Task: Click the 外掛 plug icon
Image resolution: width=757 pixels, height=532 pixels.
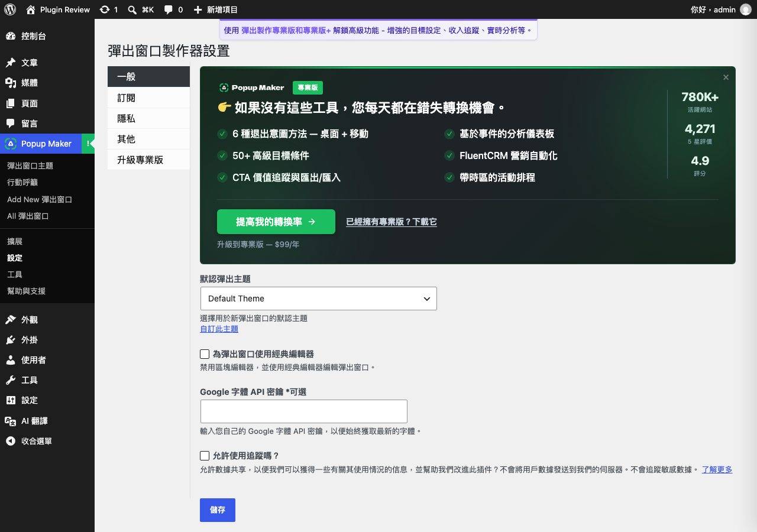Action: (x=11, y=340)
